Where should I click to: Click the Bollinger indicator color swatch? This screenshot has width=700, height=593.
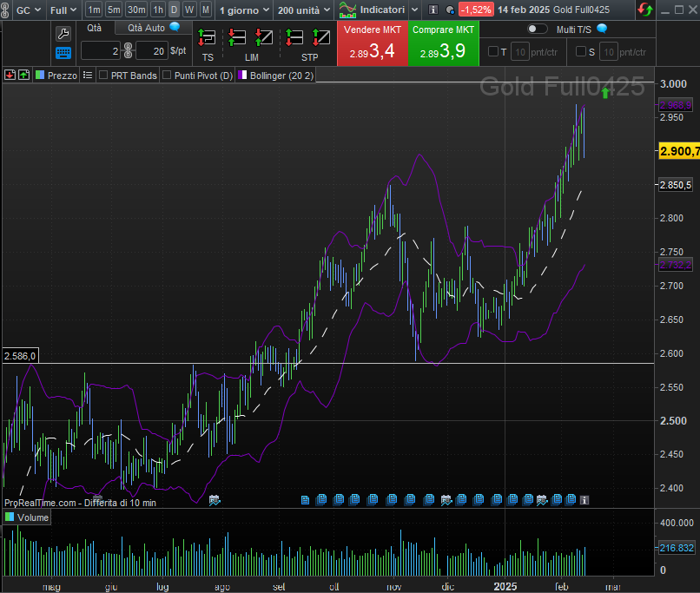point(242,76)
